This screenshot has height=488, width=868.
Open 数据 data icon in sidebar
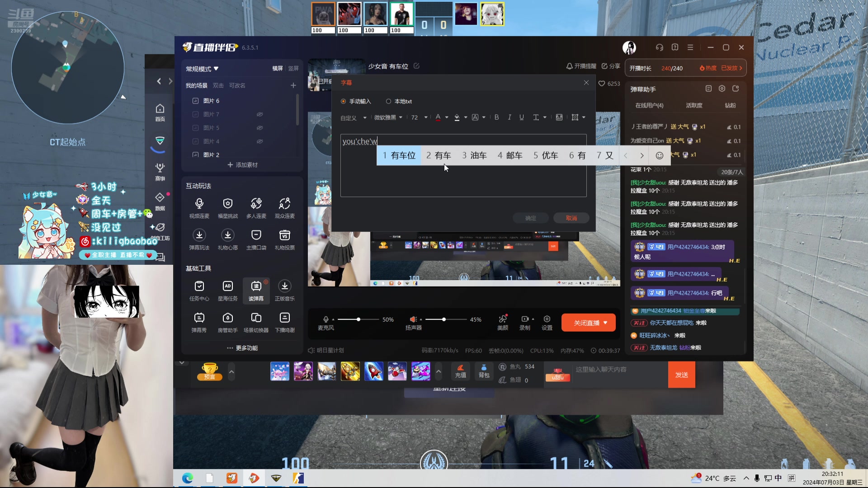coord(160,202)
